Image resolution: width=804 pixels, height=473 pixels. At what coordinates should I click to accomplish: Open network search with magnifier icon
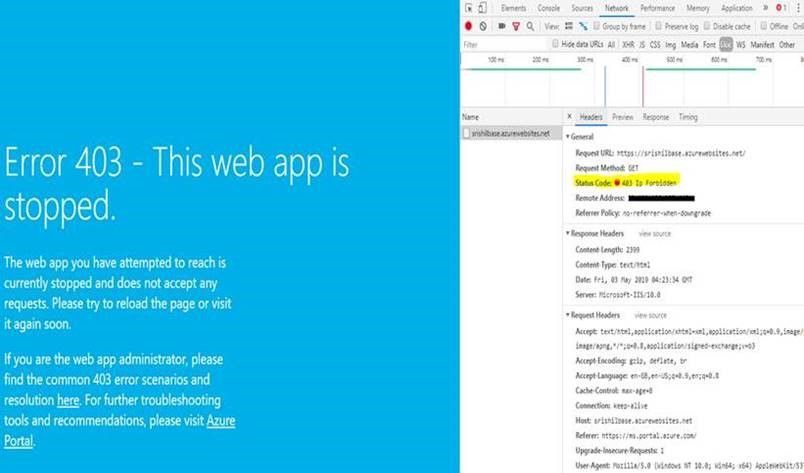[x=530, y=26]
